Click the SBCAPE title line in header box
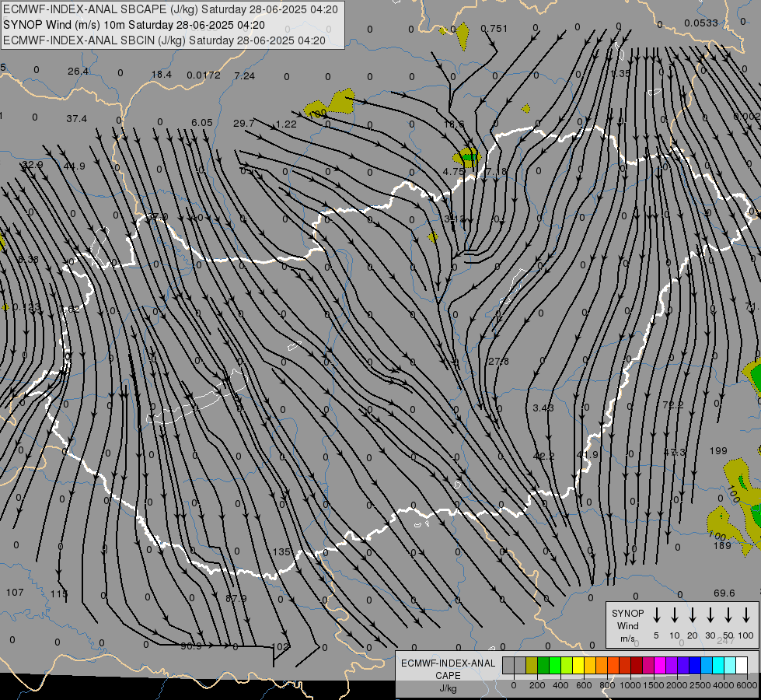Image resolution: width=761 pixels, height=700 pixels. tap(170, 9)
